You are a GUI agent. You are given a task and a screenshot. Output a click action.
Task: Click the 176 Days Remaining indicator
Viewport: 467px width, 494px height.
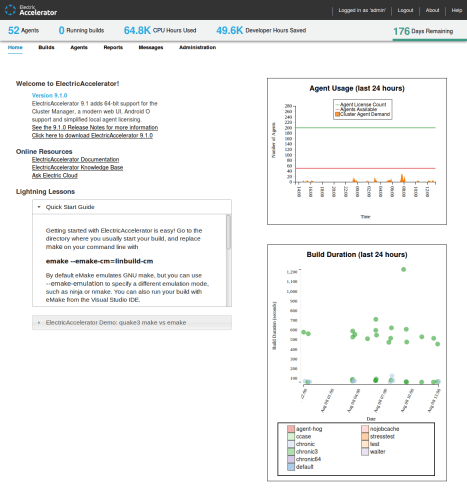click(x=423, y=31)
